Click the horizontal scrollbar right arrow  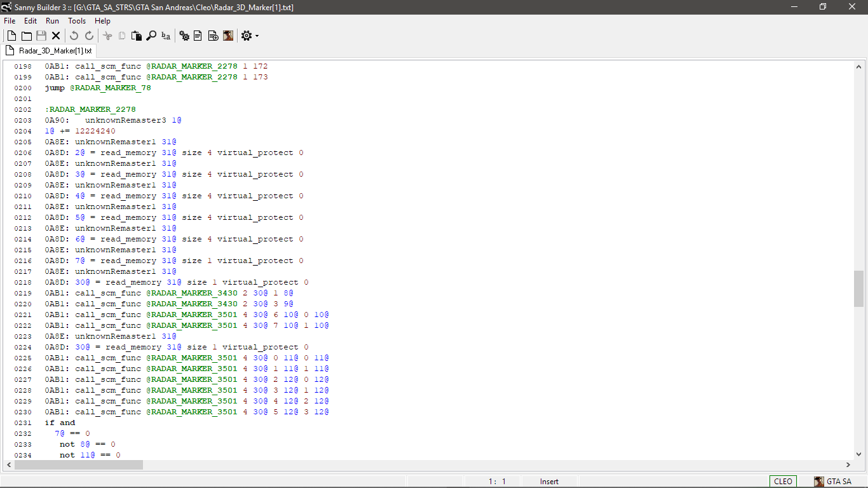(x=848, y=465)
